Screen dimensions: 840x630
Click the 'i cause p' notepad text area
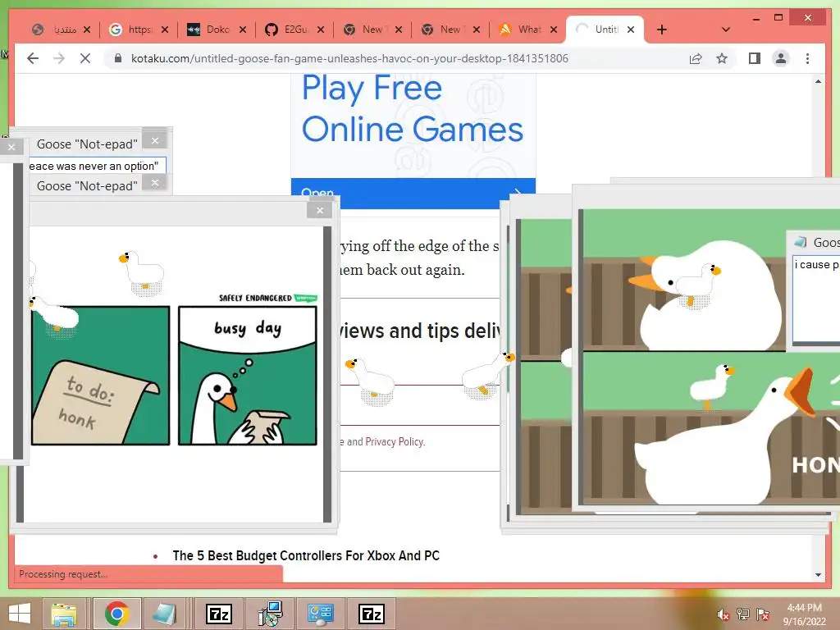(x=816, y=298)
